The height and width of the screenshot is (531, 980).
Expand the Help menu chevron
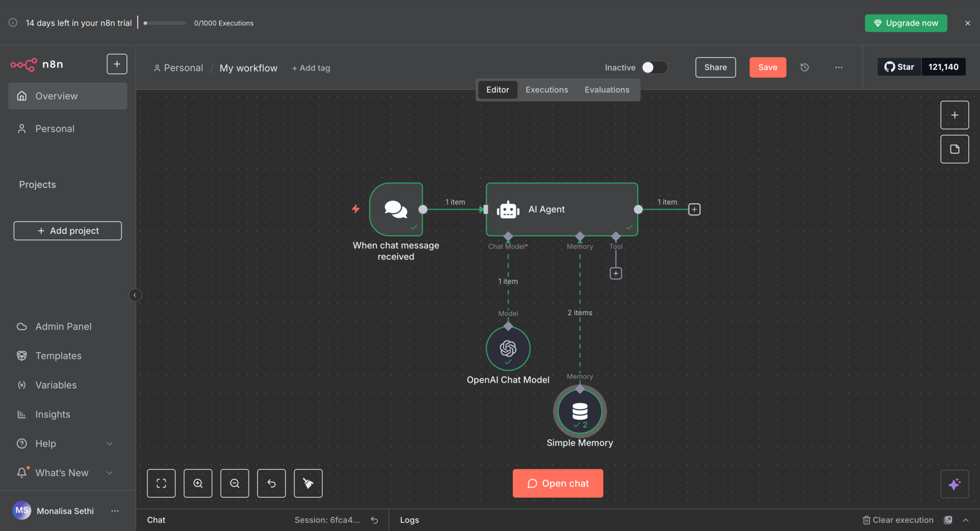pos(109,444)
